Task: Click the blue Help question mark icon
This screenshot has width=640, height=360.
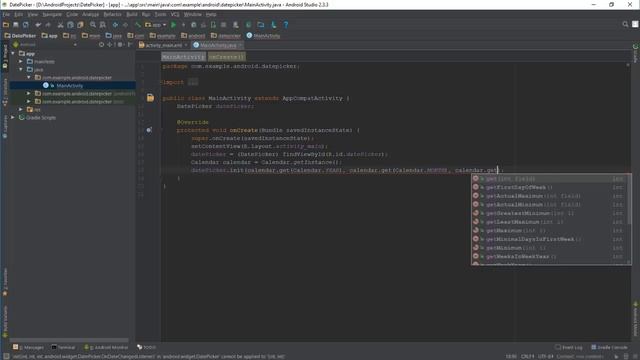Action: [x=286, y=25]
